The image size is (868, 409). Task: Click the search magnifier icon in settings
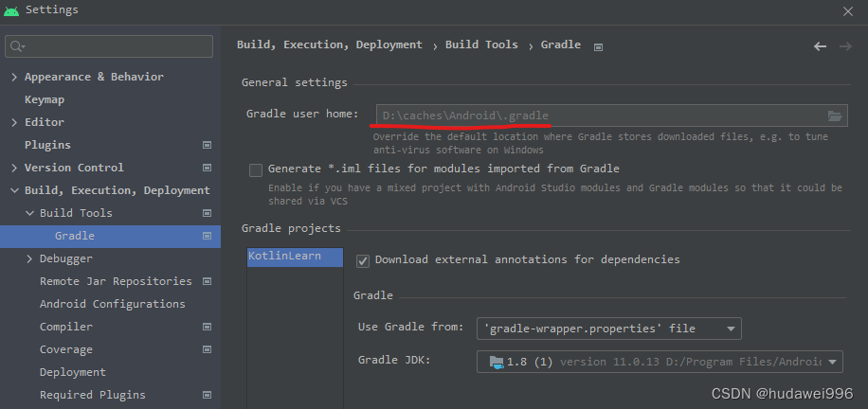[17, 46]
